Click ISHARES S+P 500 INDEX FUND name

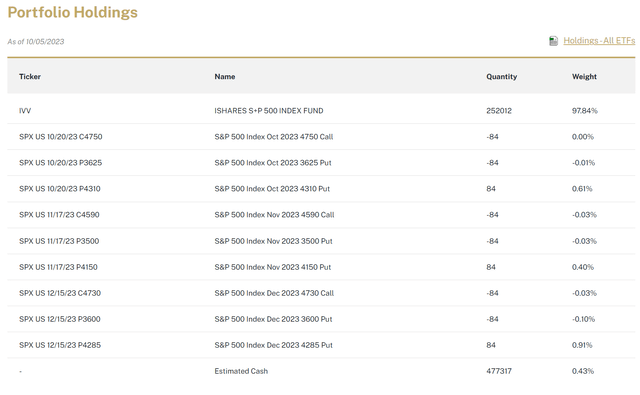(x=269, y=111)
